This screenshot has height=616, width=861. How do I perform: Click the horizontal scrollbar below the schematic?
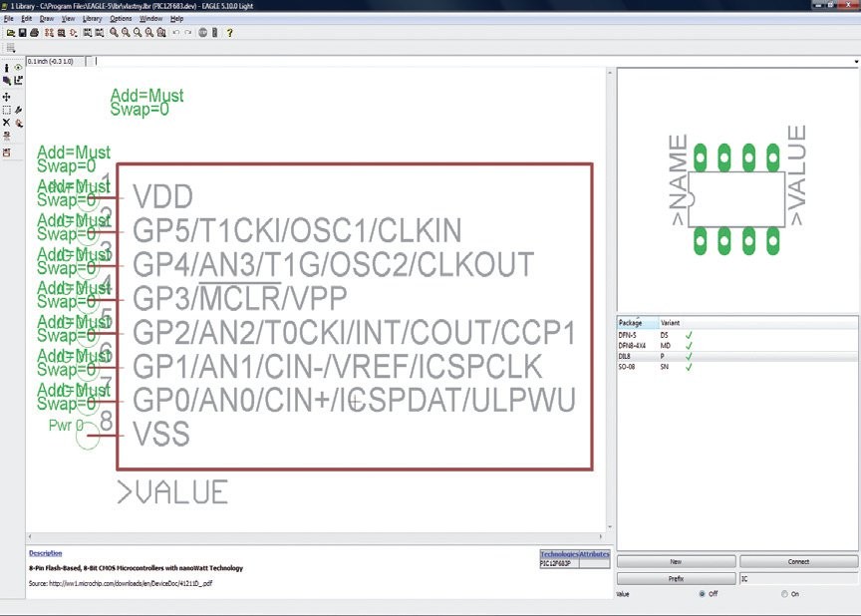coord(315,536)
